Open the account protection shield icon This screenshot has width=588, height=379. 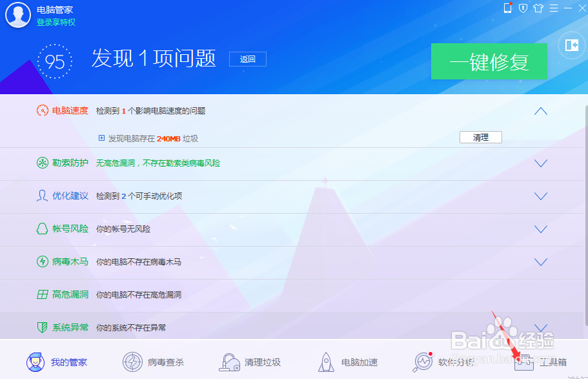523,8
